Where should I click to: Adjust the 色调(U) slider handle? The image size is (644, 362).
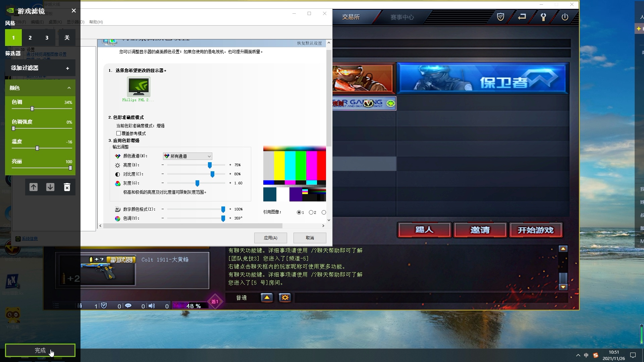click(223, 218)
